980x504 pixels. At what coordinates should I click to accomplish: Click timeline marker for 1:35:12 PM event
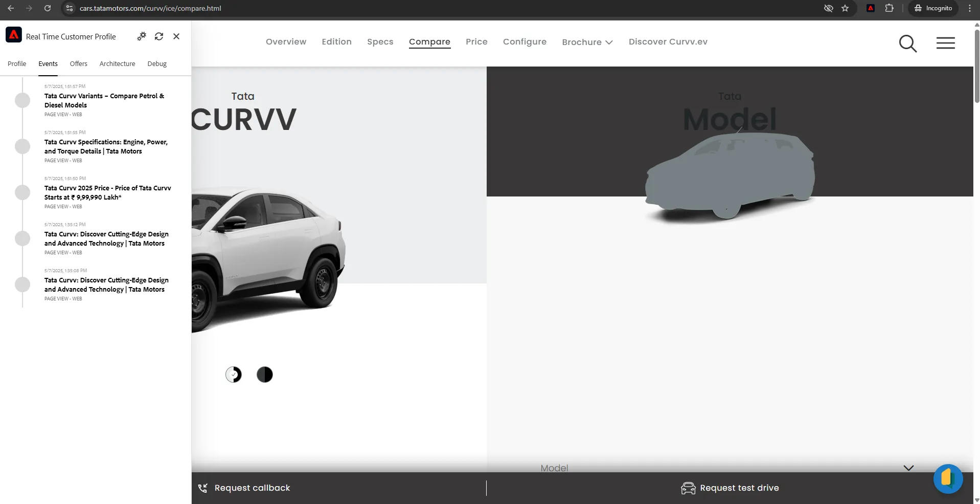[22, 238]
